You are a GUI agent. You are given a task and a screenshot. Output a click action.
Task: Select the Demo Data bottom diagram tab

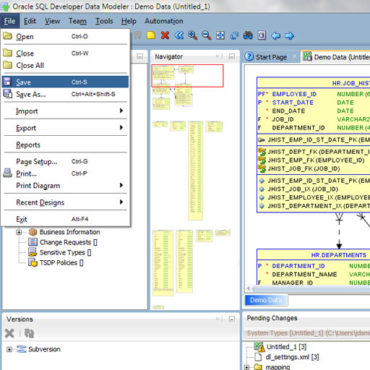pos(266,300)
